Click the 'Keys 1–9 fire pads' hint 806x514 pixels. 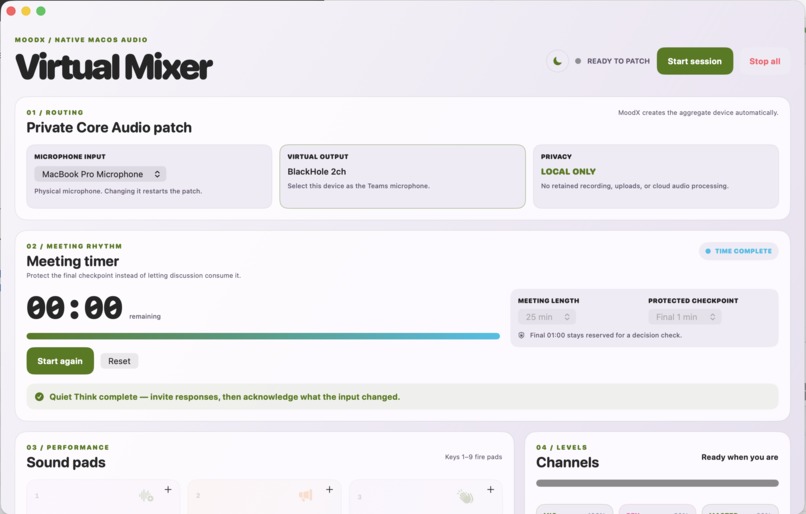point(473,456)
